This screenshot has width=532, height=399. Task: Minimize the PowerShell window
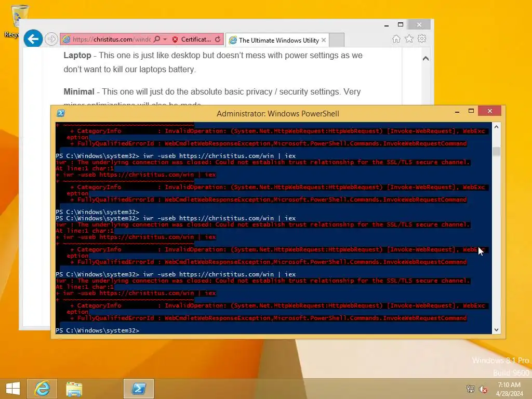click(457, 111)
